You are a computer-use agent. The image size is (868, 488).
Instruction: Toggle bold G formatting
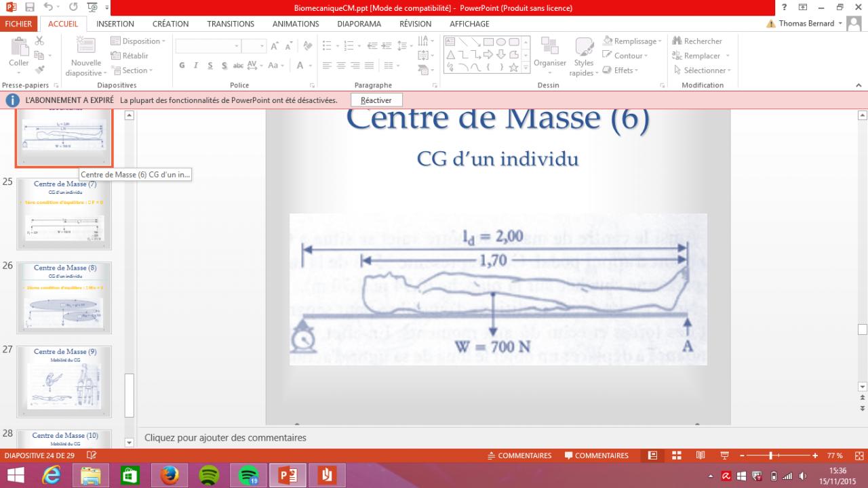tap(182, 66)
